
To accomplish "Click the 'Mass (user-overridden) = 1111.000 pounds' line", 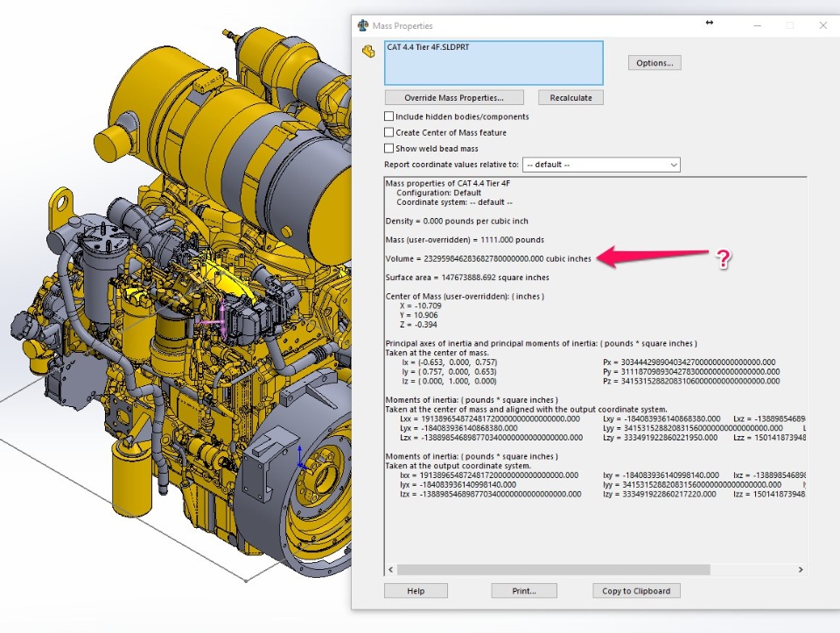I will tap(465, 240).
